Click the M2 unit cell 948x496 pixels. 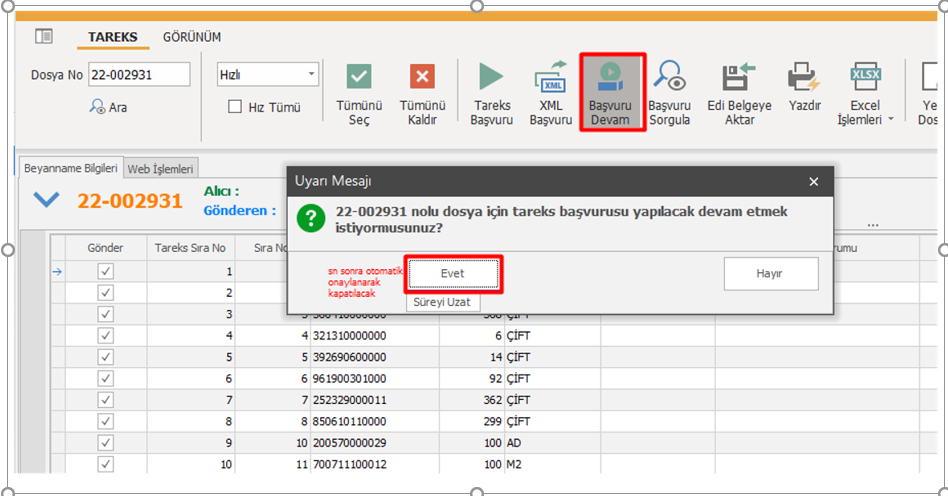pyautogui.click(x=553, y=465)
